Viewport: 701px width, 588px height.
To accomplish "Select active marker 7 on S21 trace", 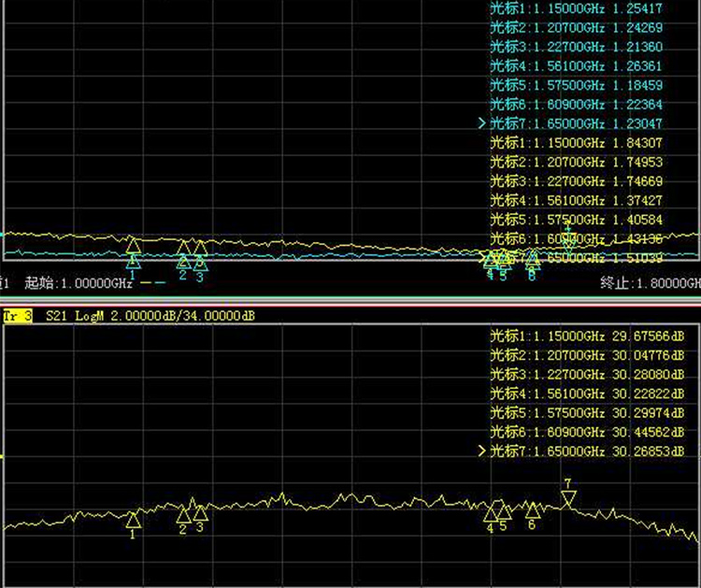I will tap(566, 497).
